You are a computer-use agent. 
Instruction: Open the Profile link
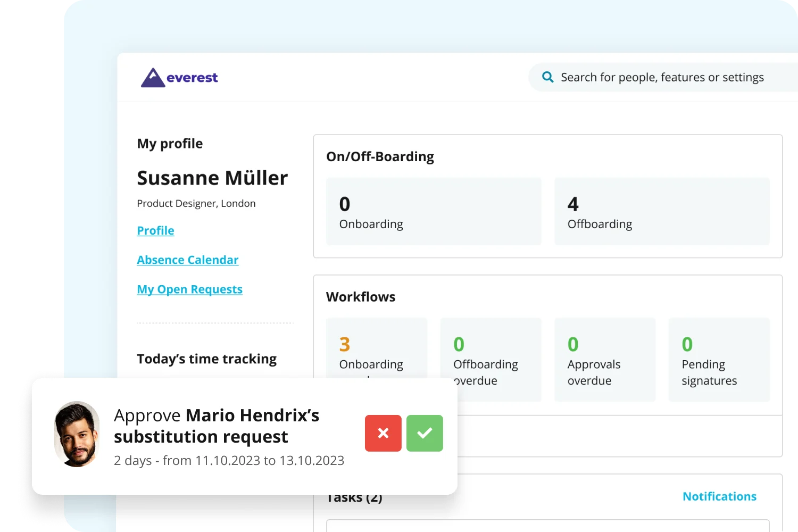click(155, 230)
